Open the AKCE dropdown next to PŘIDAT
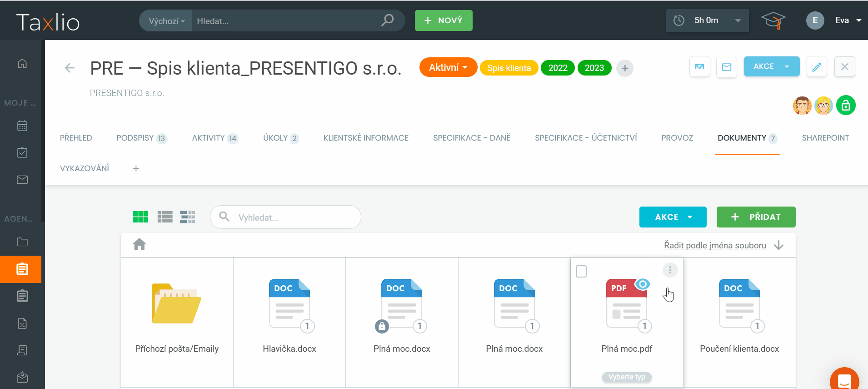 [x=673, y=217]
